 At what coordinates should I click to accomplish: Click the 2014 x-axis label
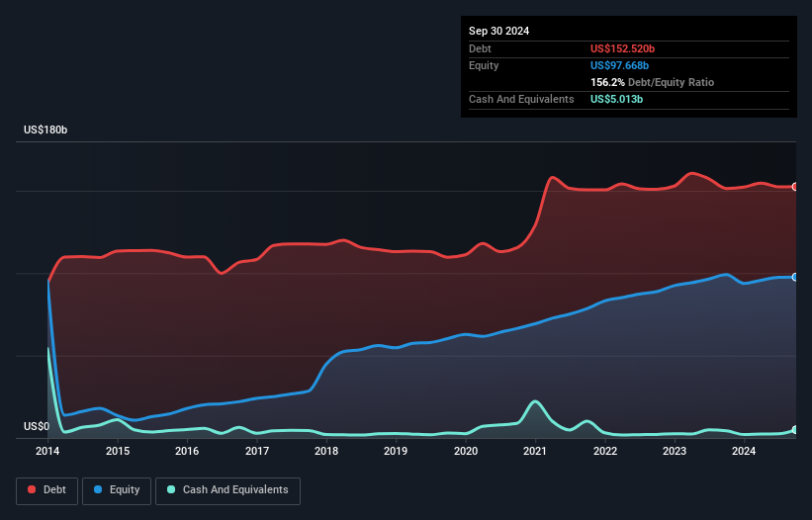[47, 451]
